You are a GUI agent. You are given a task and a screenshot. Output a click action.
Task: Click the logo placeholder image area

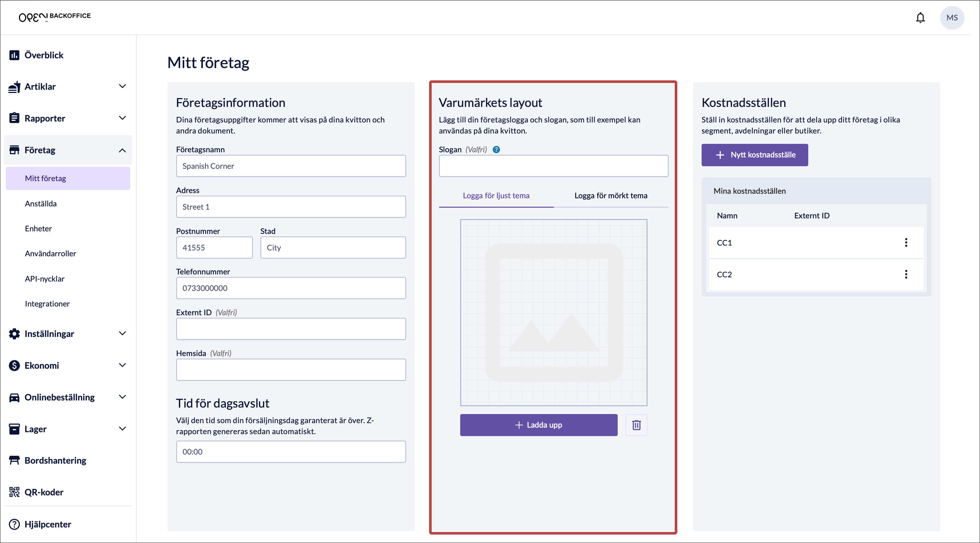click(553, 312)
